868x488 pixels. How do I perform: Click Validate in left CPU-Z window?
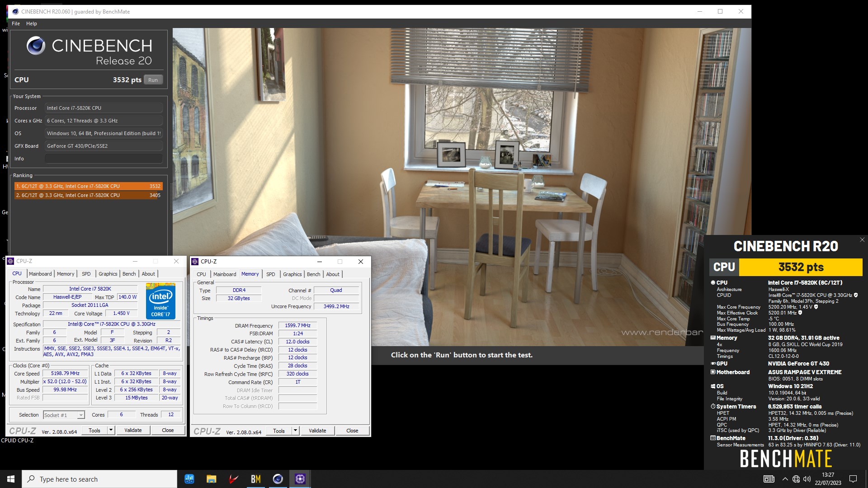[133, 430]
